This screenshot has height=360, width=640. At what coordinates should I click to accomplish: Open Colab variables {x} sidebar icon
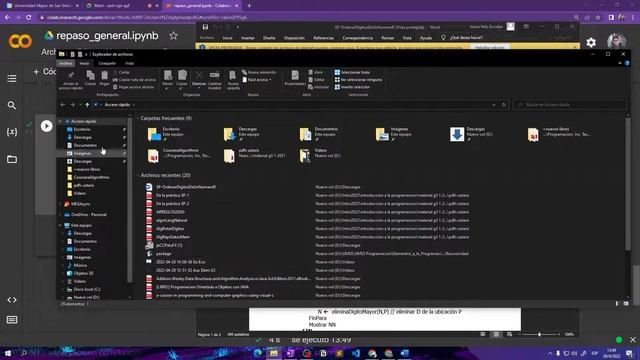point(12,132)
